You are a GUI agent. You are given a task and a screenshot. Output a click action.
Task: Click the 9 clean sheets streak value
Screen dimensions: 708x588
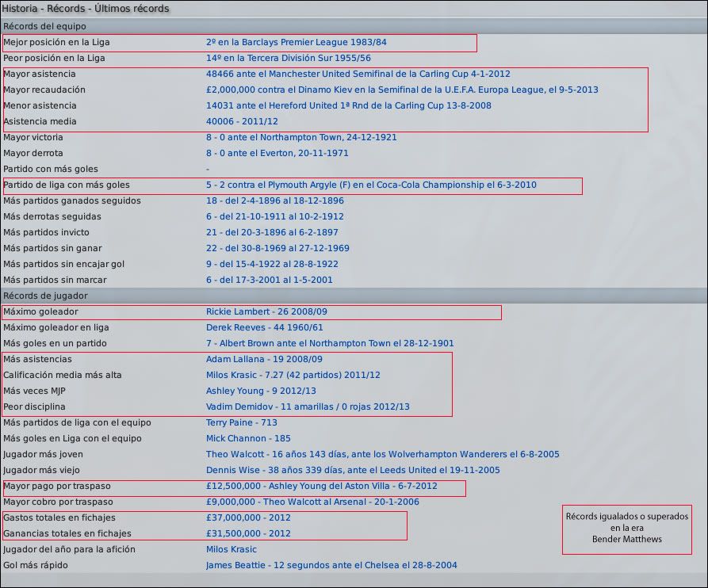[x=272, y=264]
